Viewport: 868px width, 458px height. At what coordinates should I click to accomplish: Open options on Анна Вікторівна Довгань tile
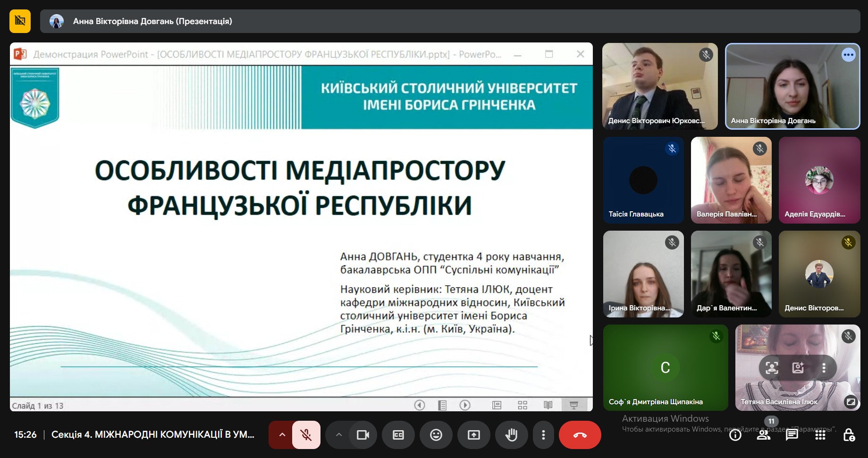848,55
